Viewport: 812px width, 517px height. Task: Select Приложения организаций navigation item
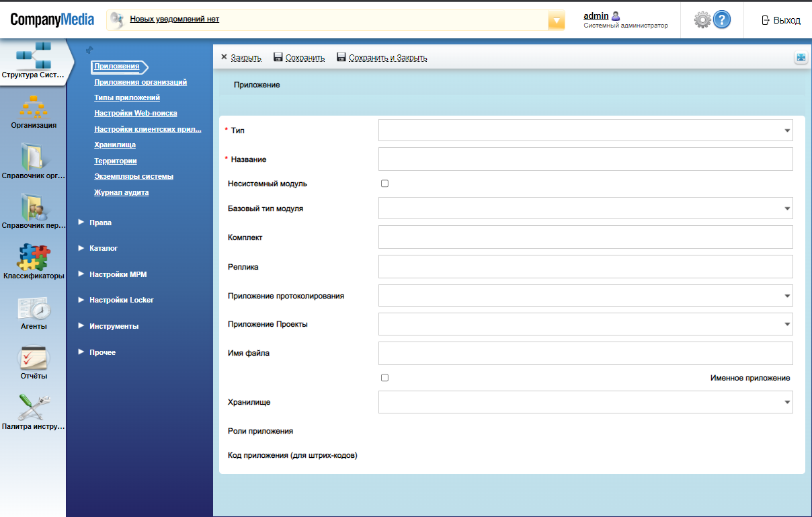[x=140, y=82]
